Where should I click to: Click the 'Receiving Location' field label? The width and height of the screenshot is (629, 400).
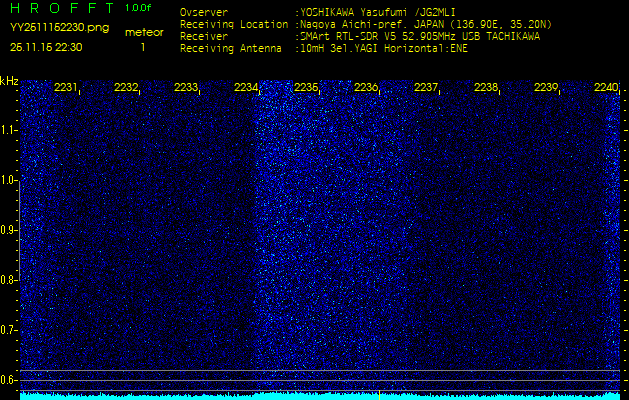pyautogui.click(x=234, y=24)
